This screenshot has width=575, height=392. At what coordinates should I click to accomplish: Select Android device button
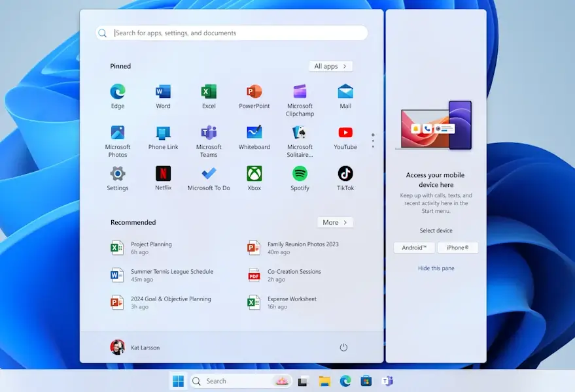click(x=414, y=248)
